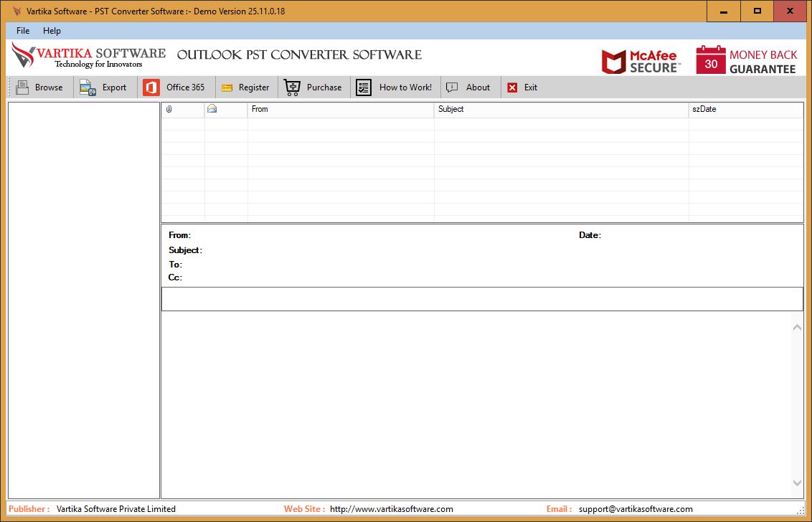Click the Vartika Software Private Limited text
This screenshot has height=522, width=812.
click(116, 509)
